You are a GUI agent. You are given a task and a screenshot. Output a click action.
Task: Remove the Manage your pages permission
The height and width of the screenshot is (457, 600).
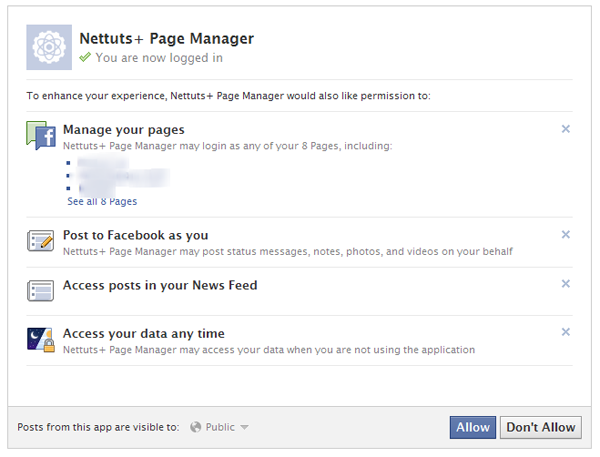[x=566, y=129]
